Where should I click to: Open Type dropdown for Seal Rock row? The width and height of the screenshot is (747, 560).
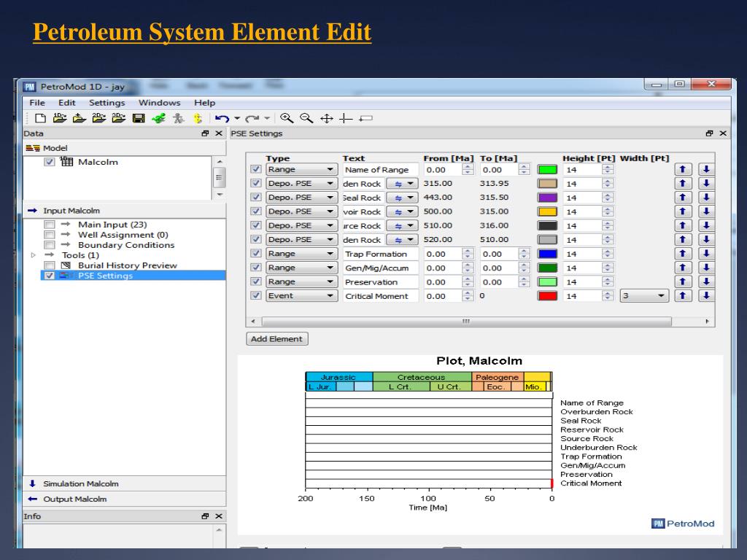point(301,197)
